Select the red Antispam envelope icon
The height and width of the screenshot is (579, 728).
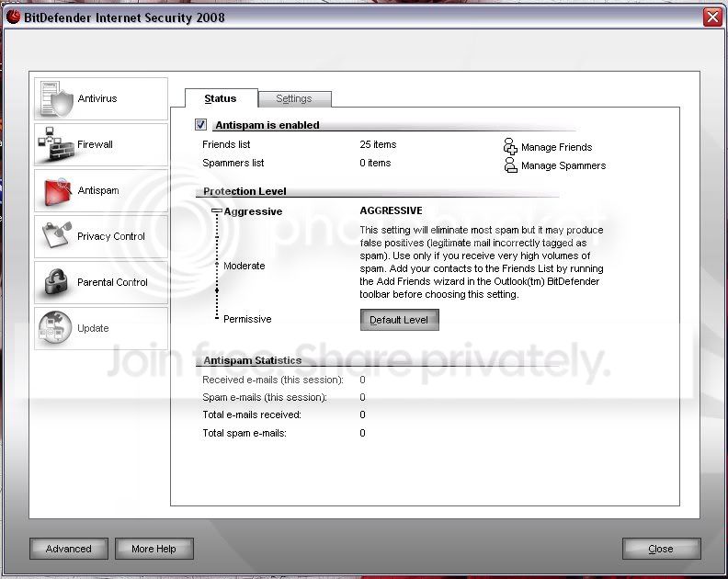click(x=57, y=191)
